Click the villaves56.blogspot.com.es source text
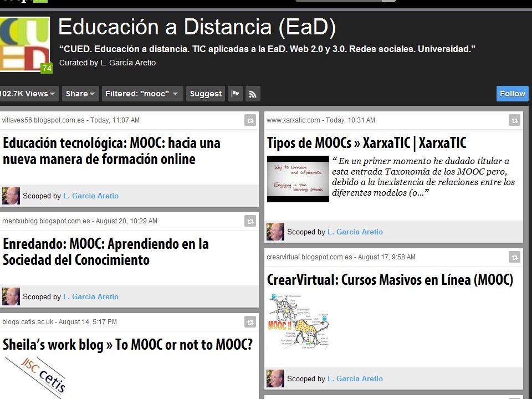This screenshot has width=532, height=399. 43,120
